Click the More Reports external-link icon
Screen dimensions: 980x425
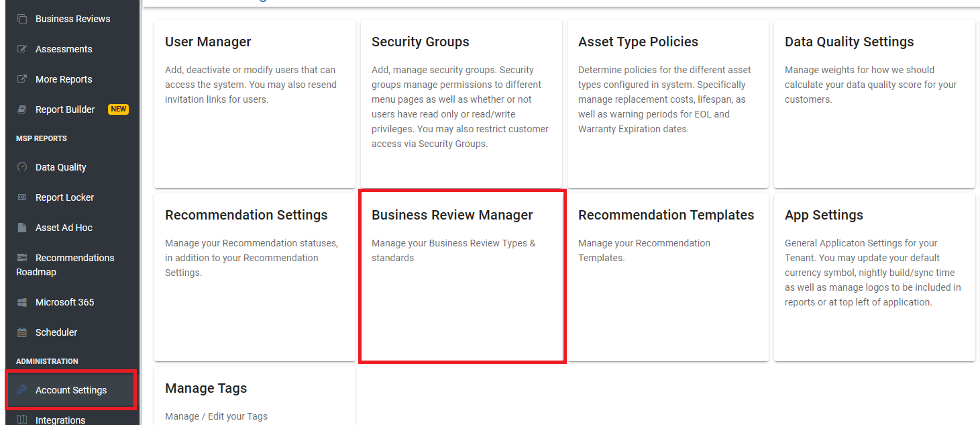tap(22, 79)
